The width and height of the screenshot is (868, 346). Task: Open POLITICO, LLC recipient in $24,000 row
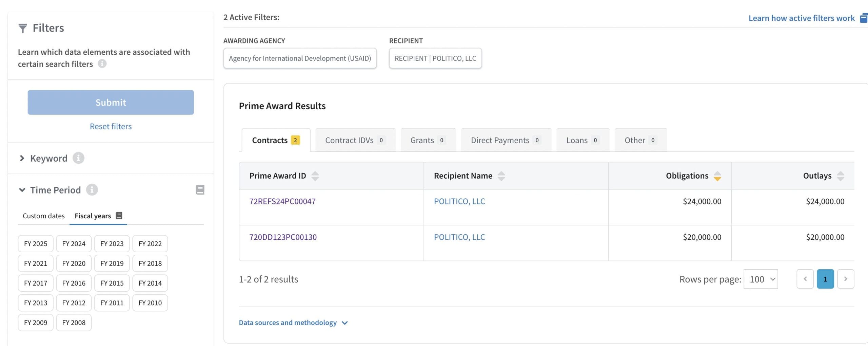coord(459,201)
